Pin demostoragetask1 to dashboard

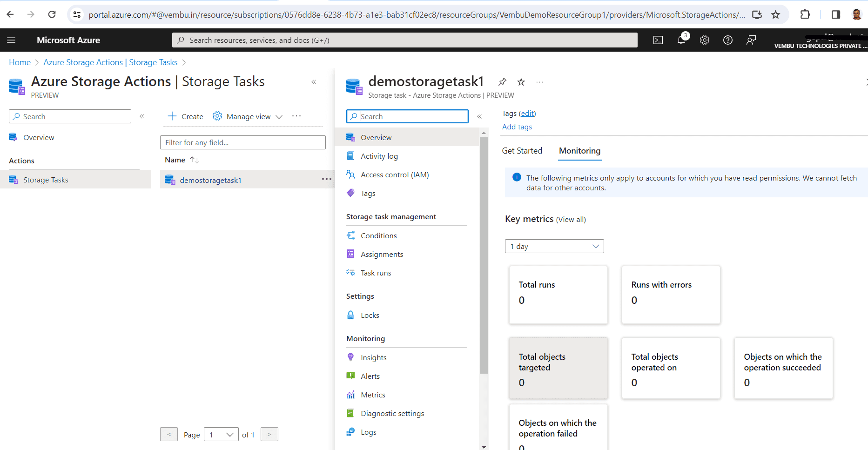(x=502, y=82)
